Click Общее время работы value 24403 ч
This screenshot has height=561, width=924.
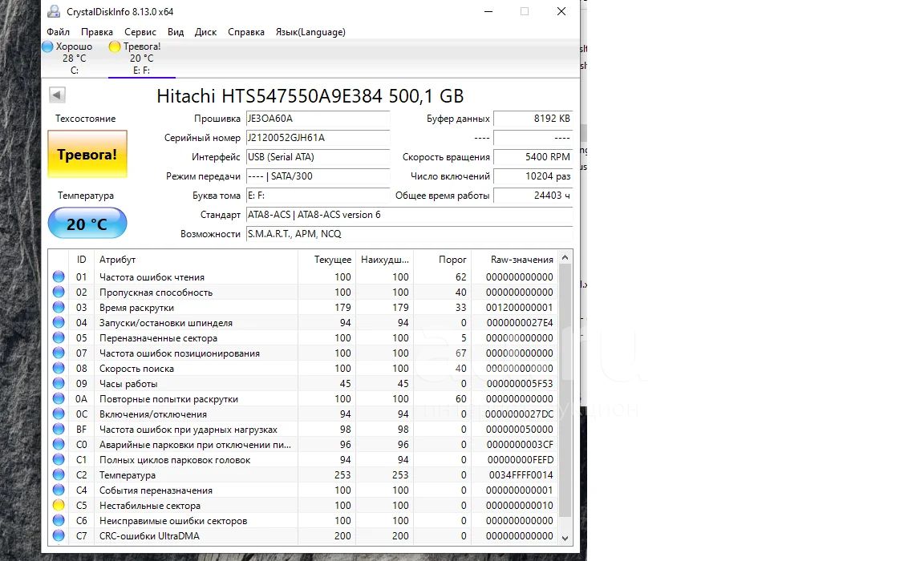click(533, 196)
